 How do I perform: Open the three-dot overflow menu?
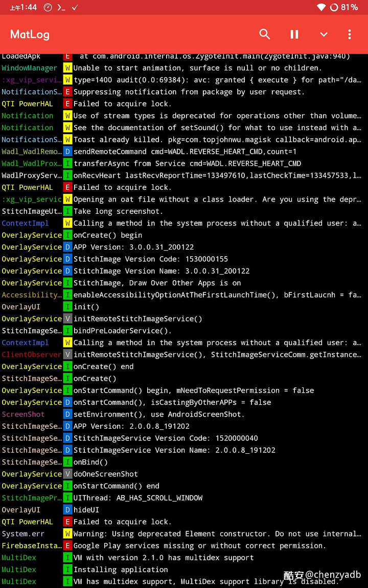click(350, 35)
